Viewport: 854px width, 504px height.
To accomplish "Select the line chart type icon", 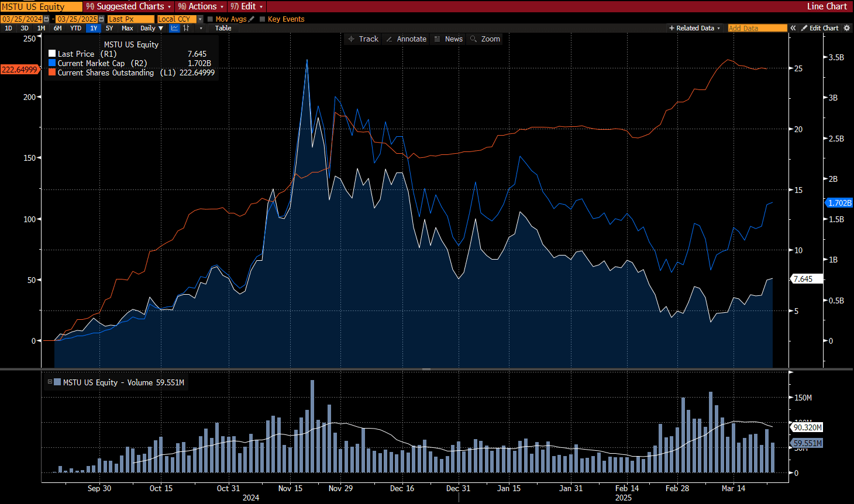I will 174,28.
